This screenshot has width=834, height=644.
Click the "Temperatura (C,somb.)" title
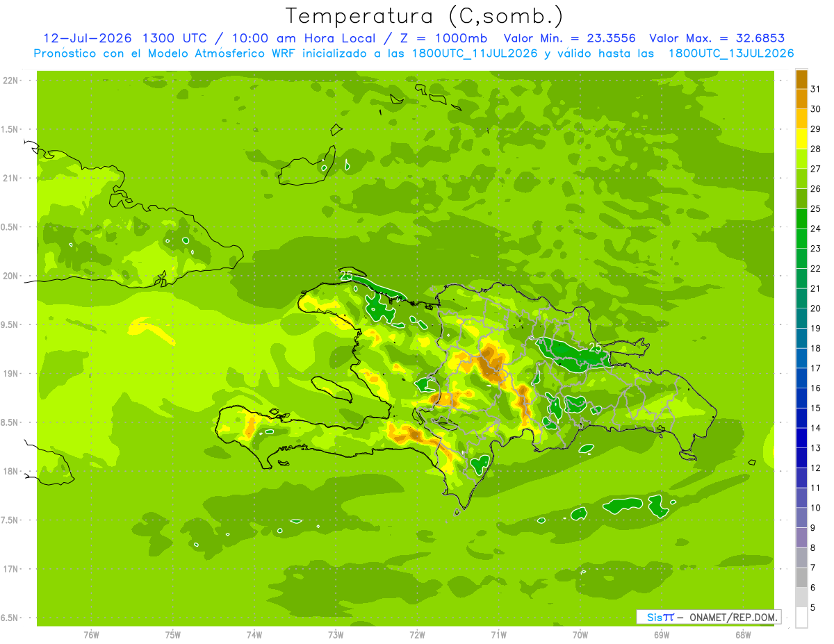pyautogui.click(x=424, y=16)
